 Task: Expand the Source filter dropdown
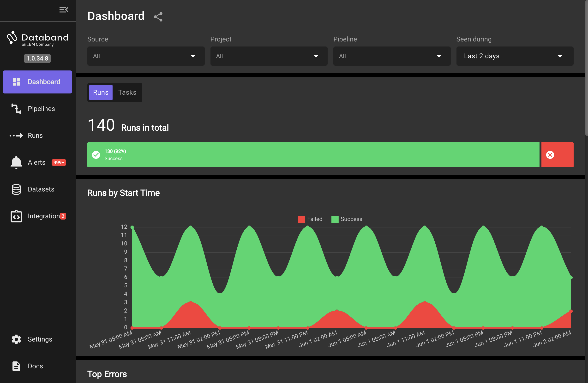(146, 56)
